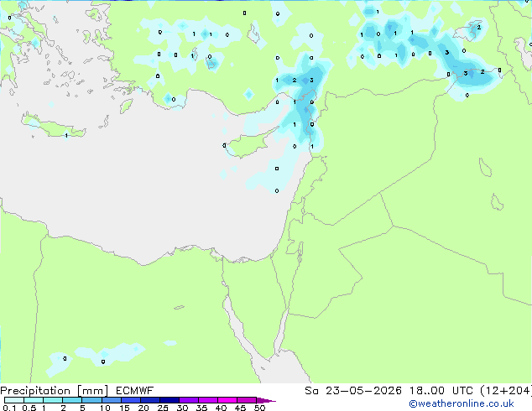Screen dimensions: 532x411
Task: Click the '(12+204)' forecast offset text
Action: click(x=506, y=391)
